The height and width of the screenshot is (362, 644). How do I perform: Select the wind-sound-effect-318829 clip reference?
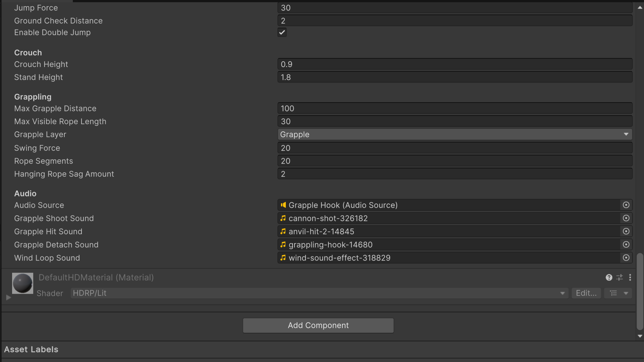click(449, 258)
